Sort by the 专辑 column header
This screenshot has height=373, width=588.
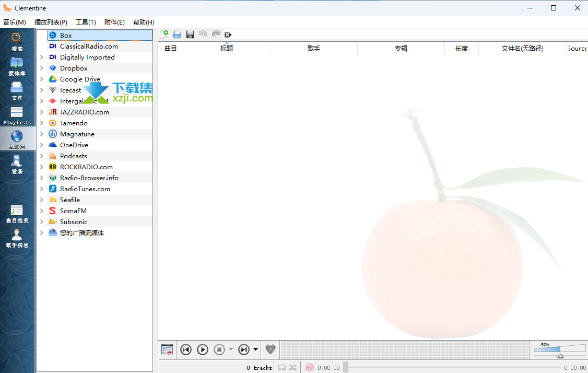(x=401, y=49)
